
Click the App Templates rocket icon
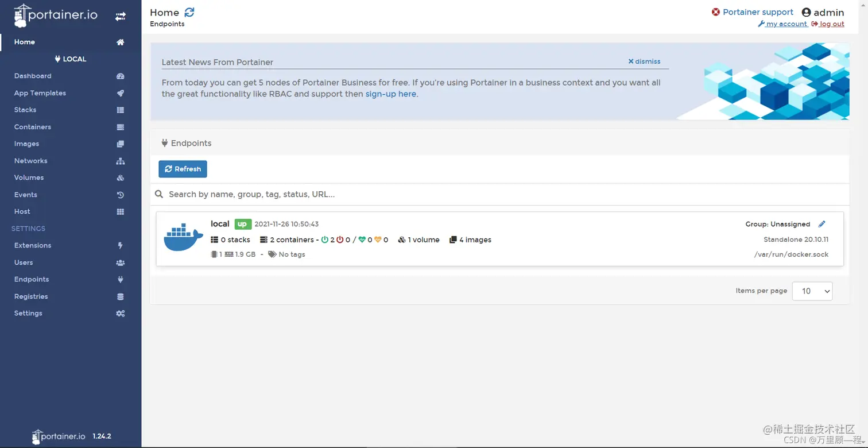point(120,93)
